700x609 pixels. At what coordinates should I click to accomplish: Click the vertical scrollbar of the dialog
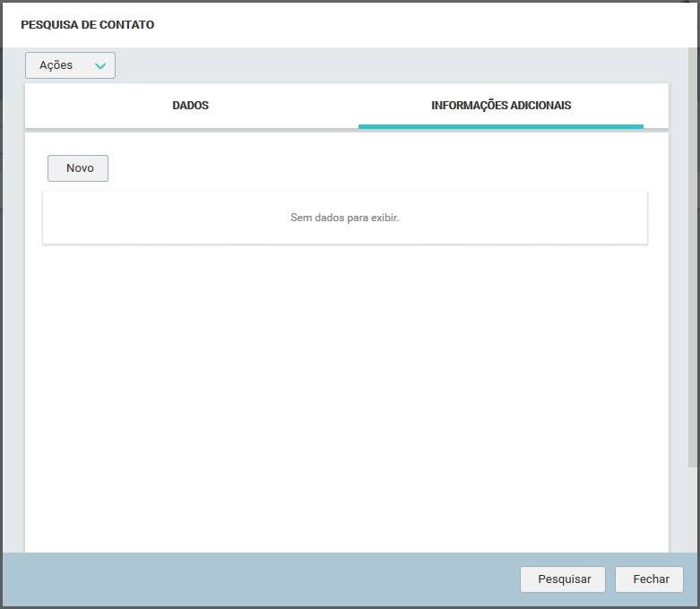pos(693,257)
